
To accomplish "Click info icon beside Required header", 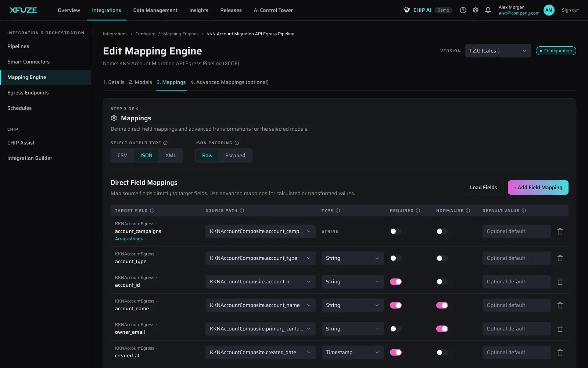I will (418, 210).
